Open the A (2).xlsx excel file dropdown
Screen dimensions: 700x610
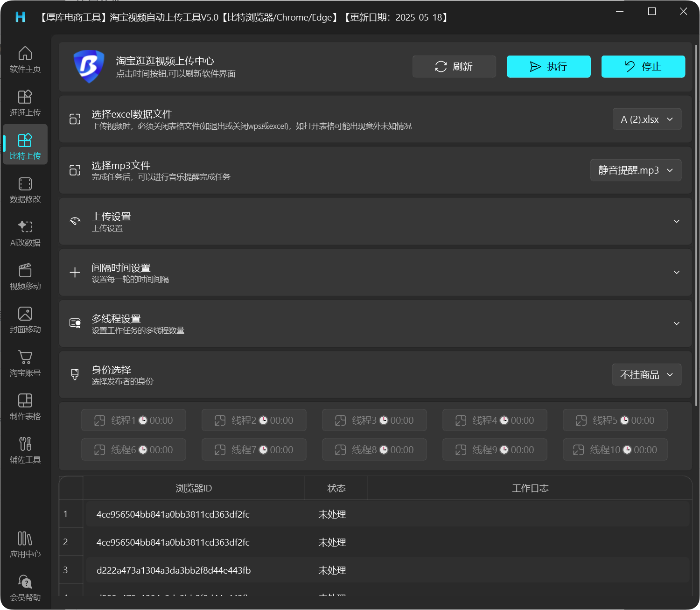click(x=647, y=119)
